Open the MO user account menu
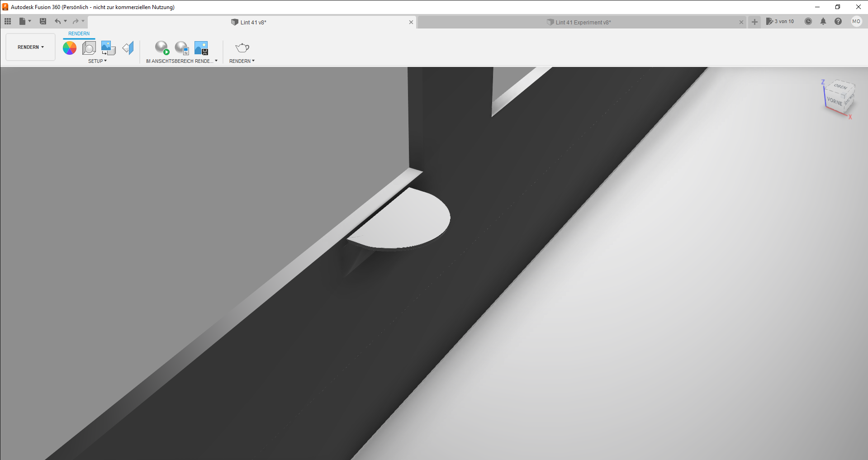This screenshot has width=868, height=460. [856, 21]
